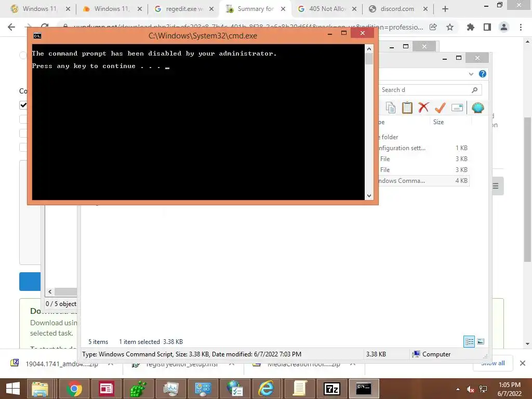This screenshot has height=399, width=532.
Task: Switch to cmd window on the taskbar
Action: coord(364,389)
